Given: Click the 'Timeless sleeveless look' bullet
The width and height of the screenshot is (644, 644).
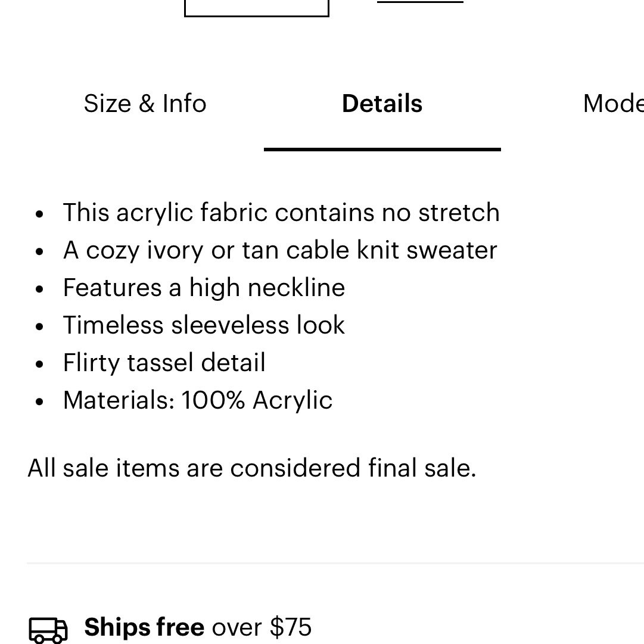Looking at the screenshot, I should point(204,325).
